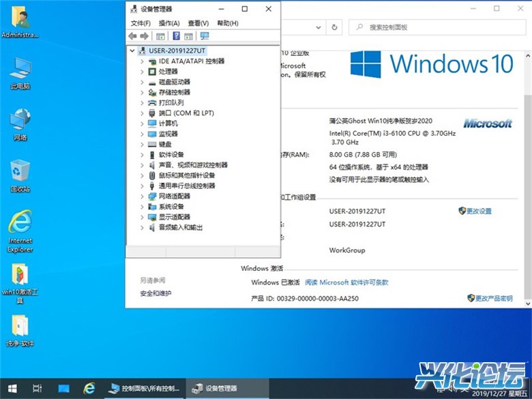
Task: Click the refresh icon in Control Panel address bar
Action: tap(334, 27)
